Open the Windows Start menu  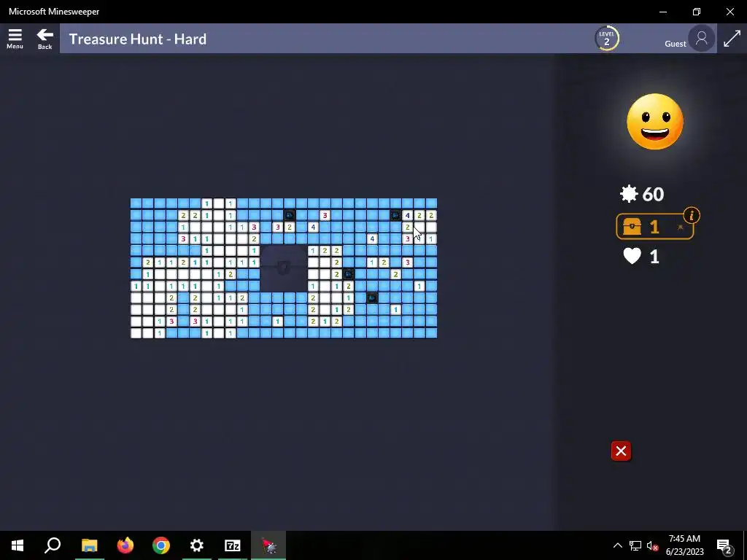coord(18,545)
